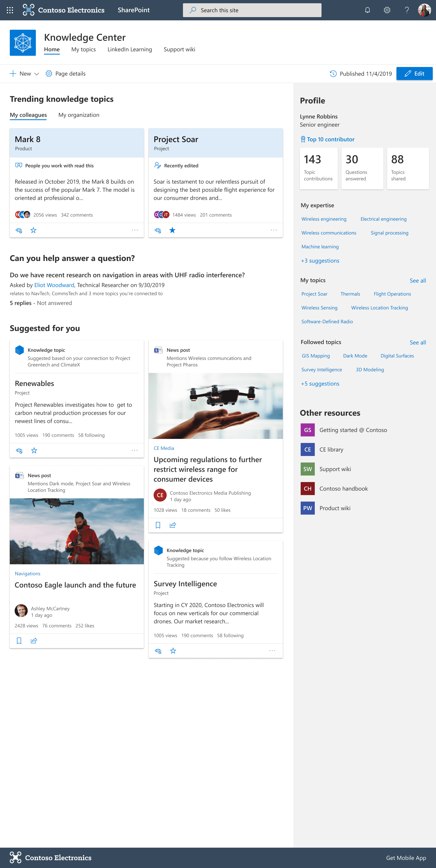
Task: Bookmark the Upcoming regulations news post
Action: [158, 525]
